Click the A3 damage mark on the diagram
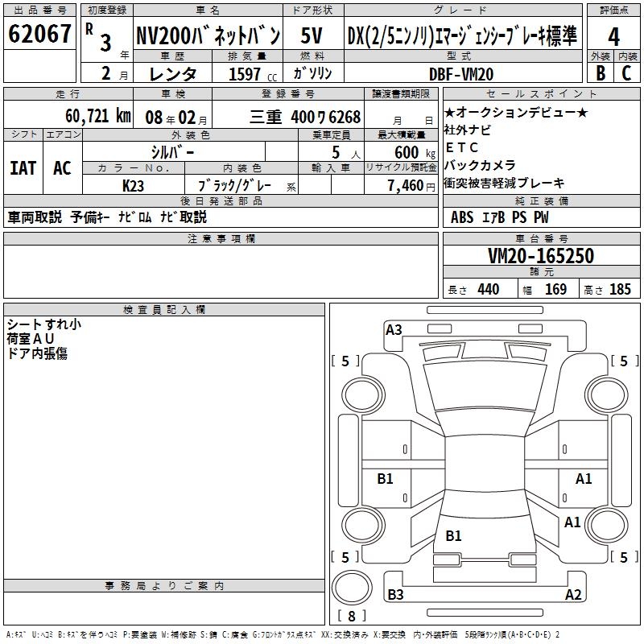644x644 pixels. (394, 330)
